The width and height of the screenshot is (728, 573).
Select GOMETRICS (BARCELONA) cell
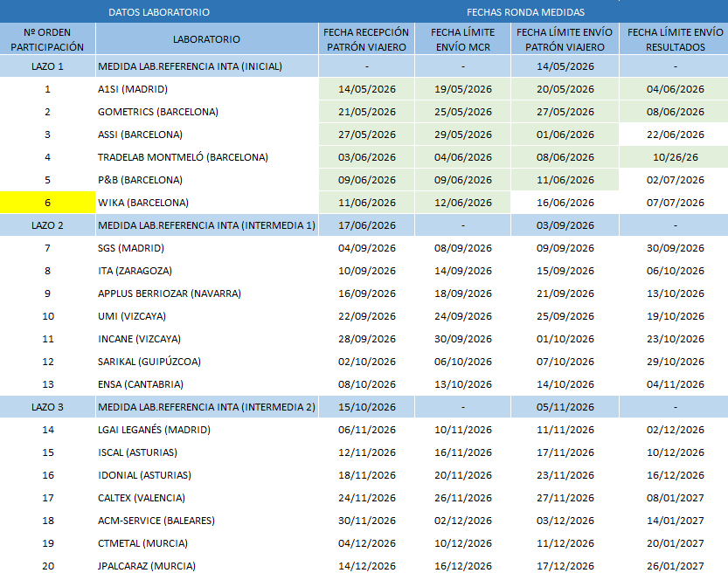[206, 112]
